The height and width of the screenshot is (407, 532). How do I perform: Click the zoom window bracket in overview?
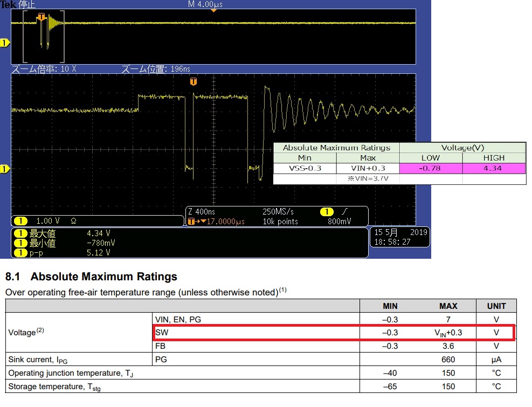click(44, 36)
